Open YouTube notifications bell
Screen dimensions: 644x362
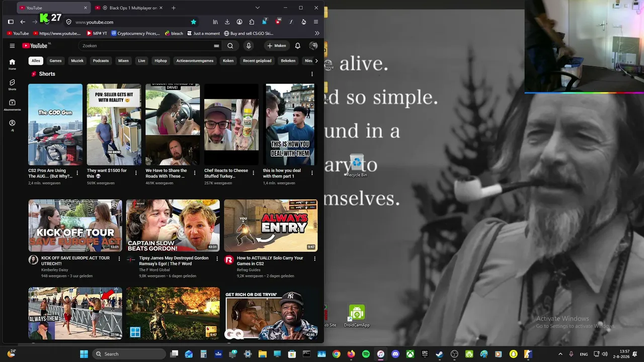(297, 46)
